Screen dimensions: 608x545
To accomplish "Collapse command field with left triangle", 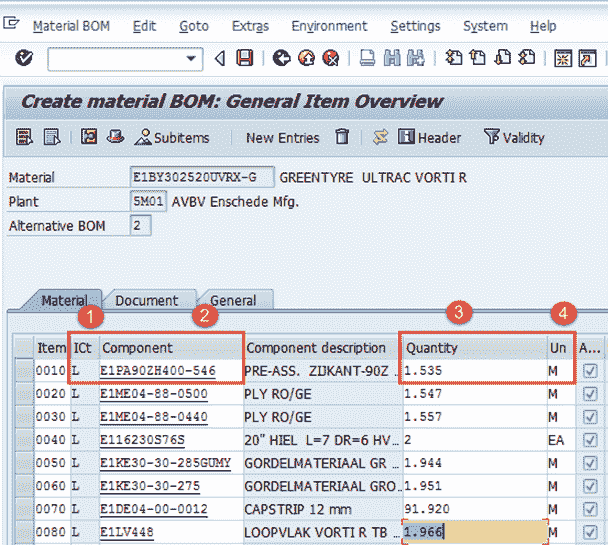I will (x=220, y=59).
